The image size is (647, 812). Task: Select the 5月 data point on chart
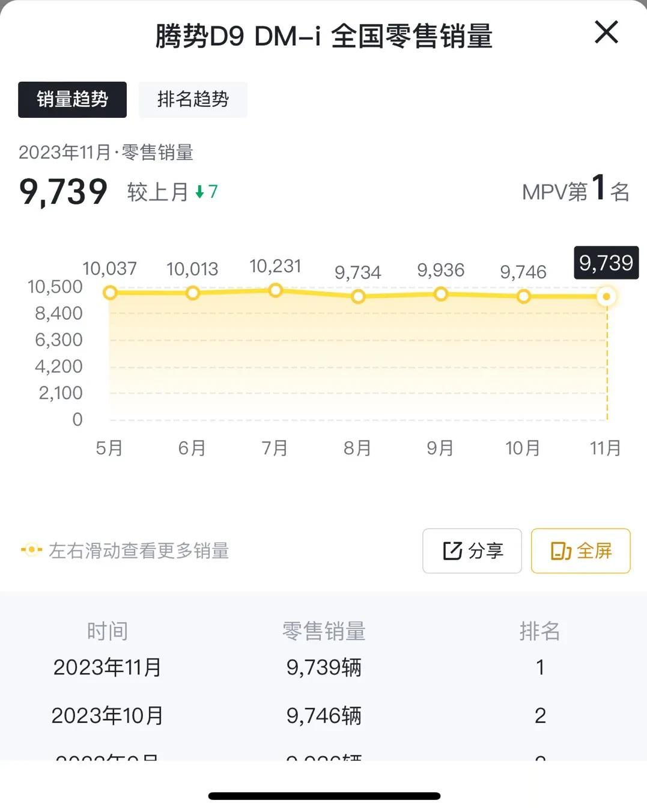110,293
